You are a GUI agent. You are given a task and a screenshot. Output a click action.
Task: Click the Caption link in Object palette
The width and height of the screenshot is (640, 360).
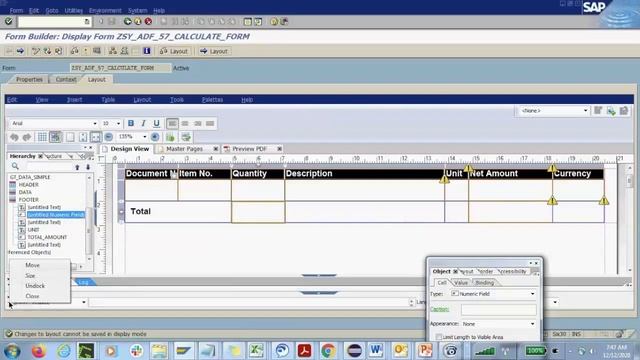tap(440, 309)
